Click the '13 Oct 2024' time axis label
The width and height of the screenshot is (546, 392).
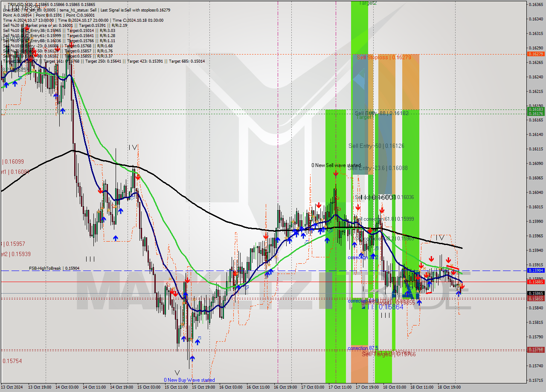click(x=13, y=387)
